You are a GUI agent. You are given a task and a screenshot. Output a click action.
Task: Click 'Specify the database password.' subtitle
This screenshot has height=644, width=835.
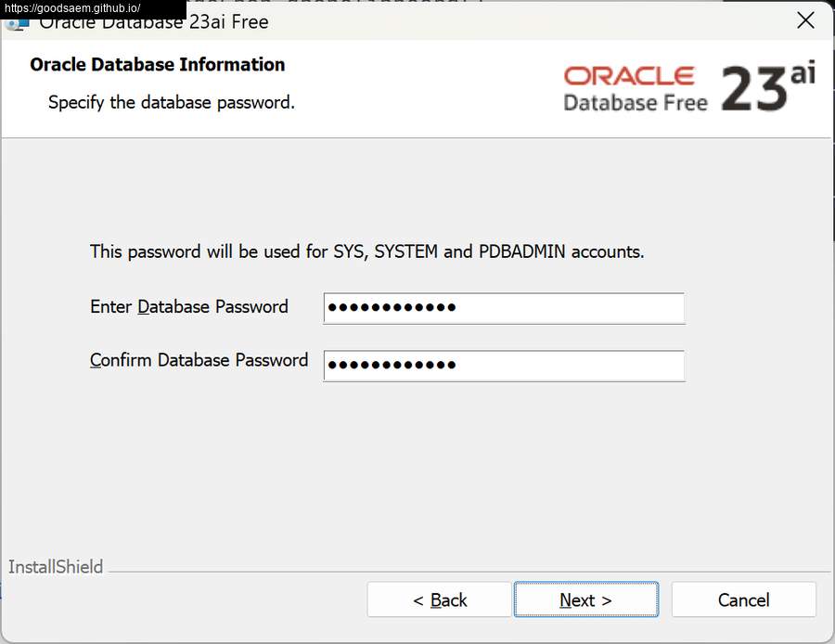[172, 102]
